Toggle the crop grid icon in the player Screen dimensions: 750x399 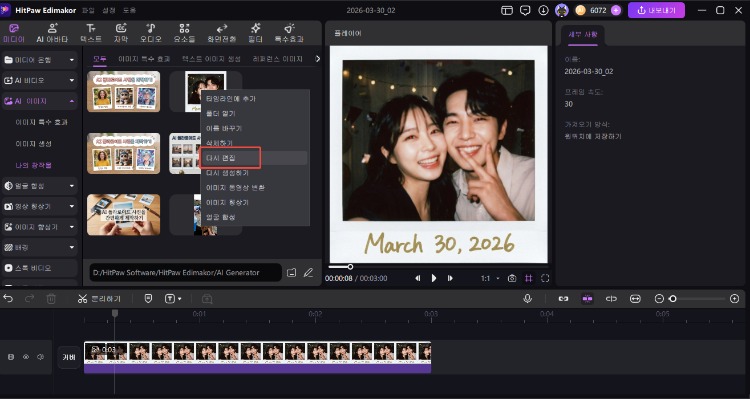[x=529, y=278]
